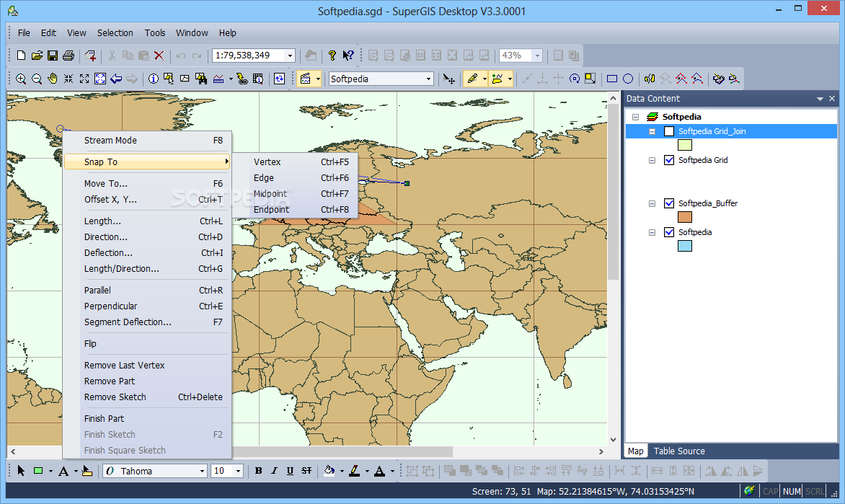Toggle underline text formatting
Screen dimensions: 845x504
pyautogui.click(x=290, y=471)
